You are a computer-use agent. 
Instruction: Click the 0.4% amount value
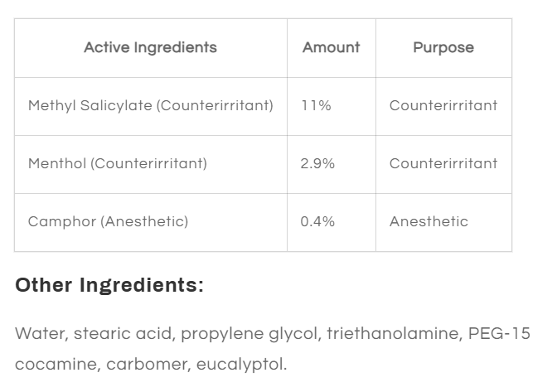coord(317,221)
